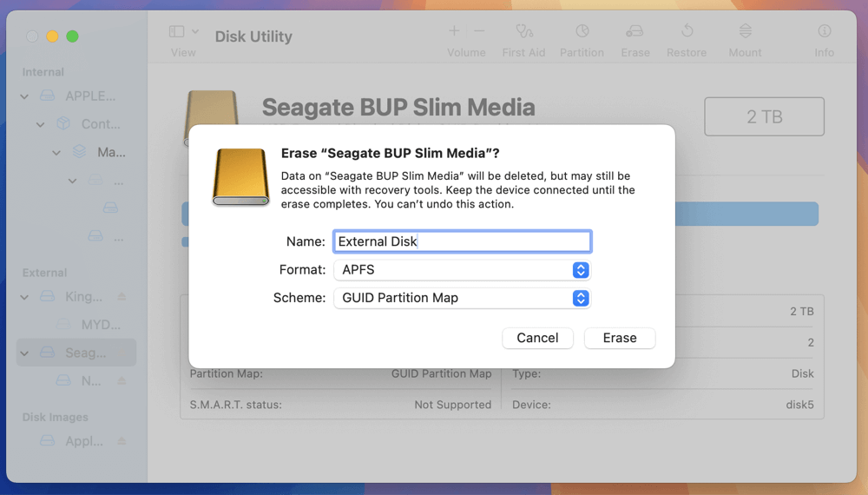Select the Ma... volume in sidebar
The image size is (868, 495).
(76, 152)
